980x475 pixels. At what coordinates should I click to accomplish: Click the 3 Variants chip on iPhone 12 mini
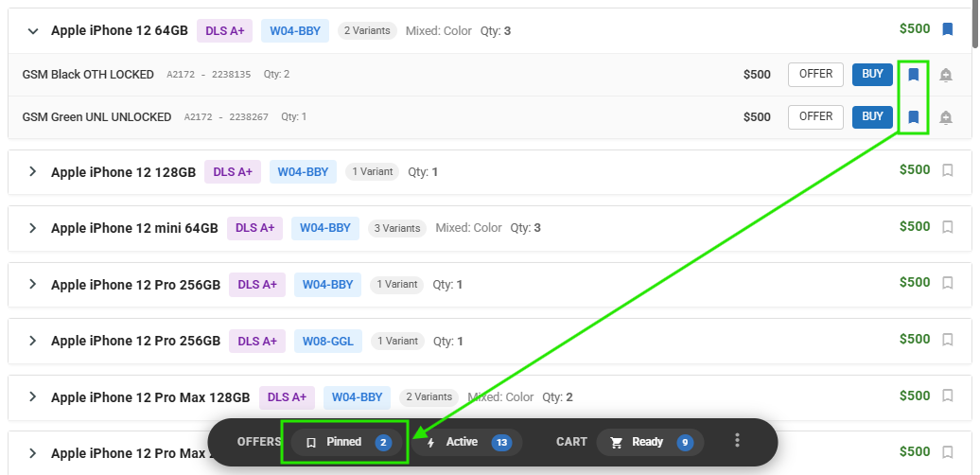point(397,228)
